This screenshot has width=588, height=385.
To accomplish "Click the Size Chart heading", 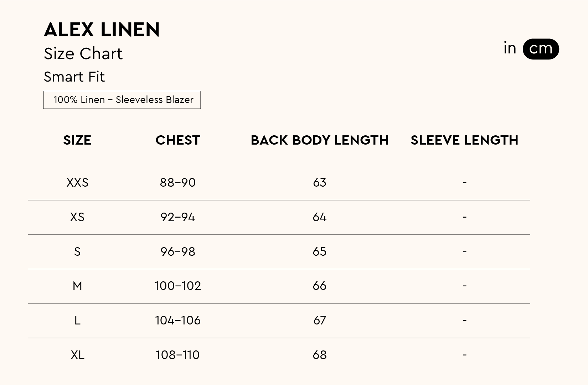I will (x=83, y=54).
